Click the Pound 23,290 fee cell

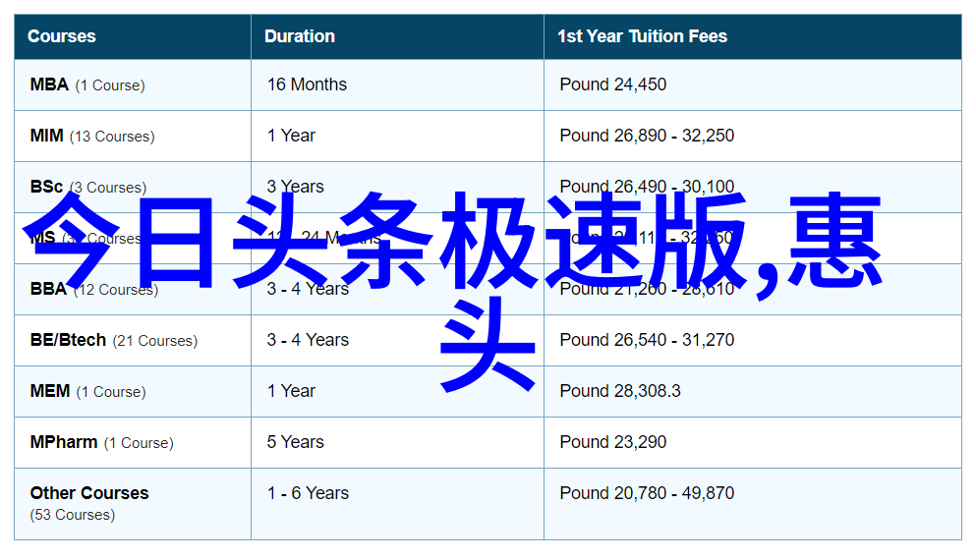[613, 442]
